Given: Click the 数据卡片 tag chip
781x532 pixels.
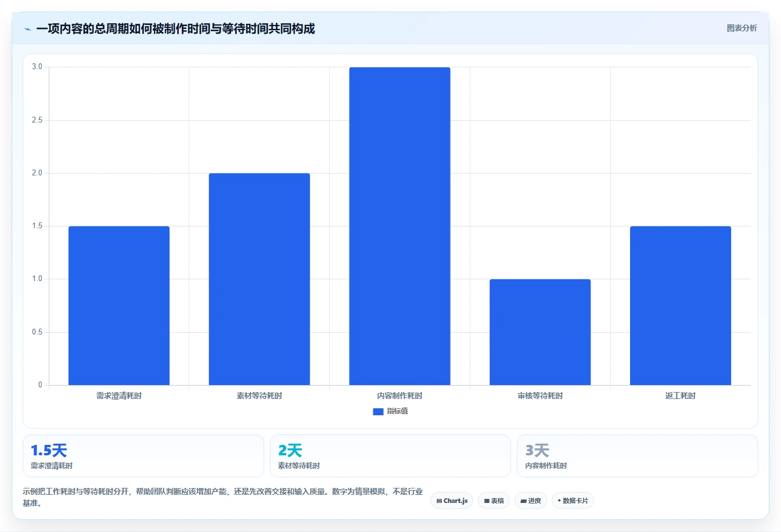Looking at the screenshot, I should pyautogui.click(x=573, y=501).
